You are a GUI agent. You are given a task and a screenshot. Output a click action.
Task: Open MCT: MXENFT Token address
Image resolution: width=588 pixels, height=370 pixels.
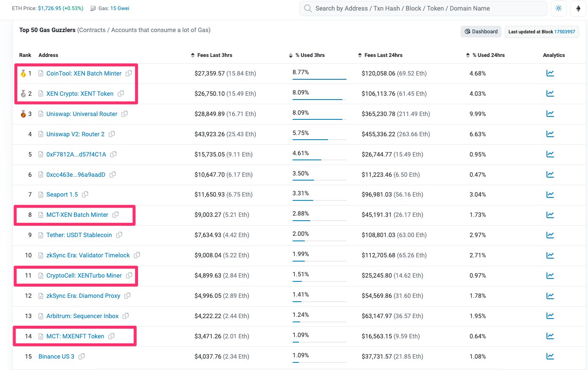[75, 336]
